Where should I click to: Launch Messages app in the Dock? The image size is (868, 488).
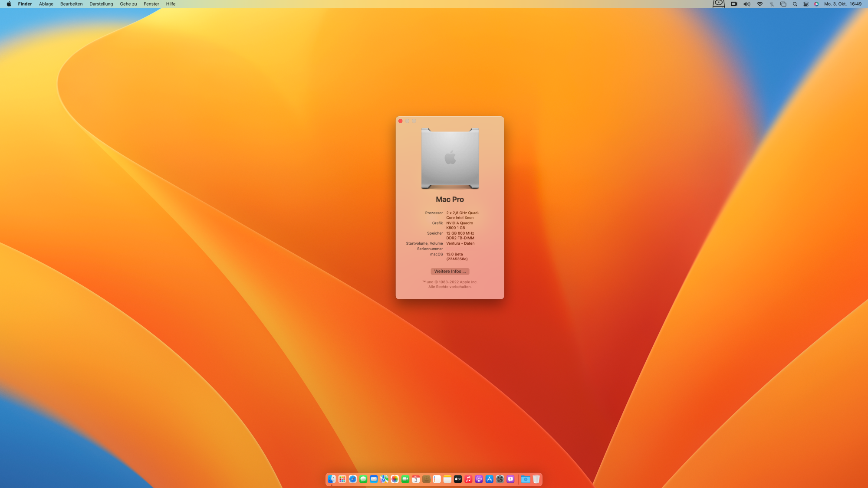pyautogui.click(x=363, y=479)
